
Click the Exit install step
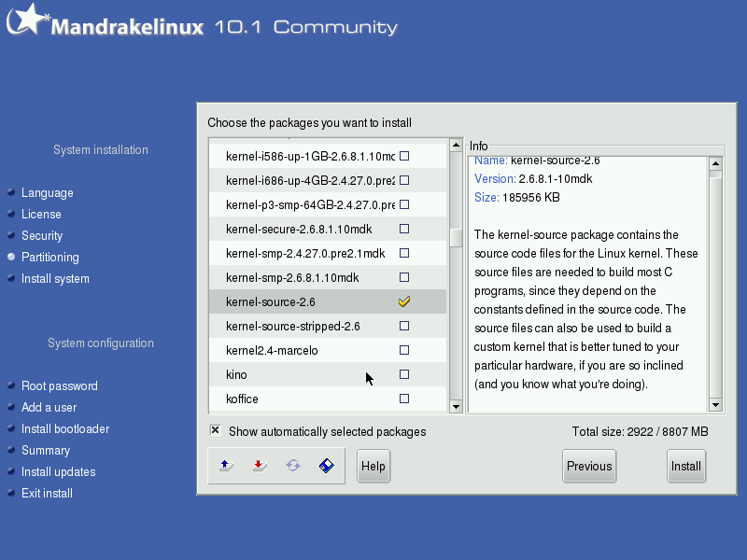click(47, 494)
